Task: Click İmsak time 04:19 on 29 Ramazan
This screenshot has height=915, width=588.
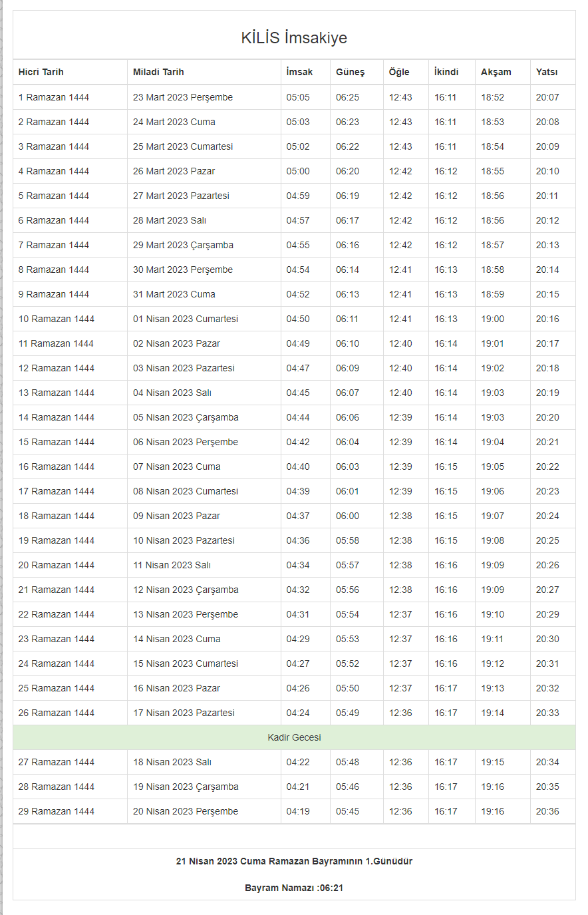Action: click(x=298, y=811)
